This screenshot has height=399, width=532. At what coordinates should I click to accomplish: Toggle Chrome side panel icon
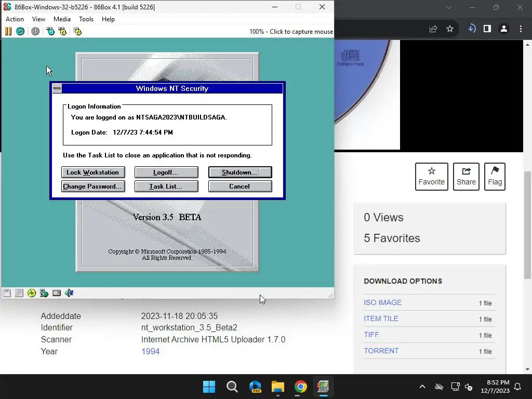[487, 29]
